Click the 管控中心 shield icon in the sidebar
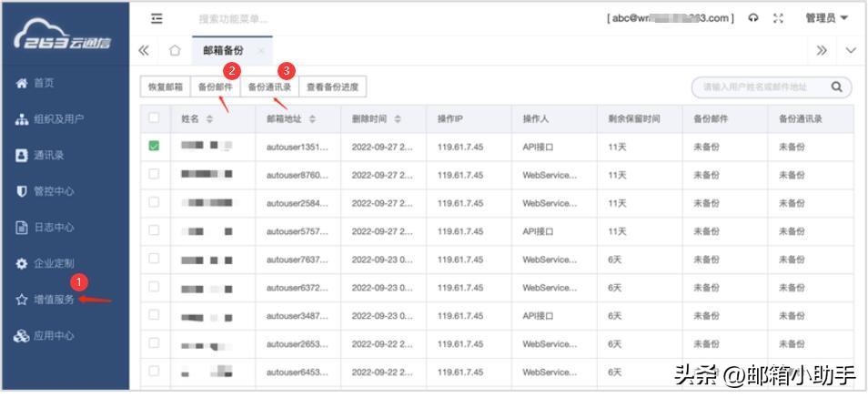Image resolution: width=868 pixels, height=398 pixels. click(x=22, y=192)
